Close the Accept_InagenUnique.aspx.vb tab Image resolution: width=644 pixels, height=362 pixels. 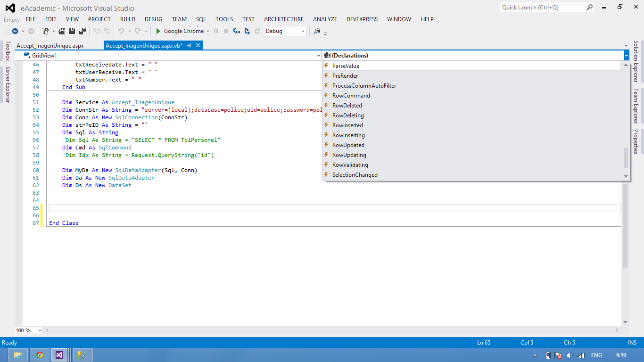(x=198, y=45)
